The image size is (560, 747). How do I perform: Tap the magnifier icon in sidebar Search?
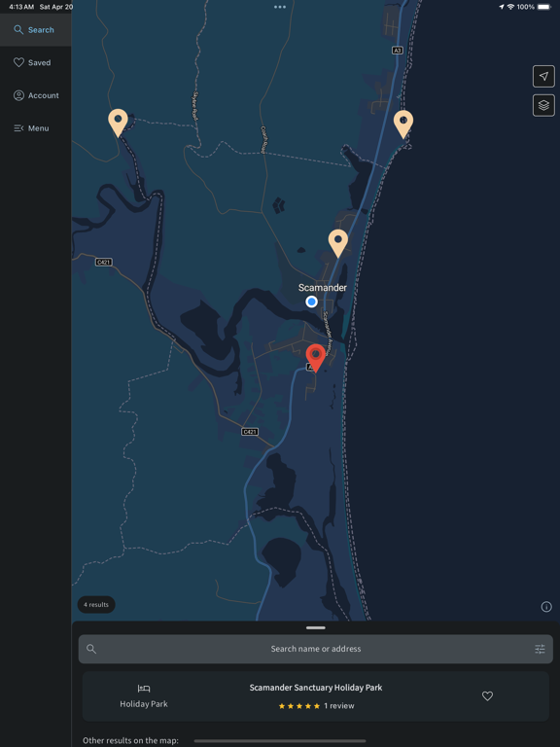(x=18, y=30)
